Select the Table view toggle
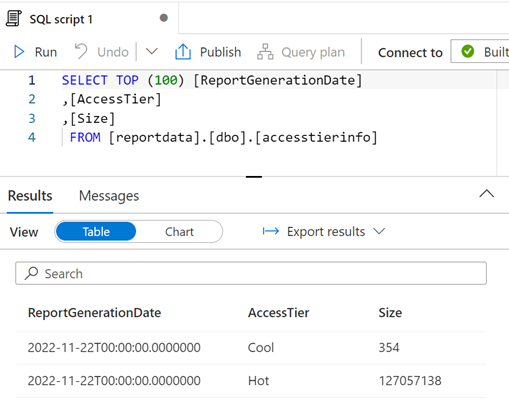Screen dimensions: 509x408 coord(96,232)
